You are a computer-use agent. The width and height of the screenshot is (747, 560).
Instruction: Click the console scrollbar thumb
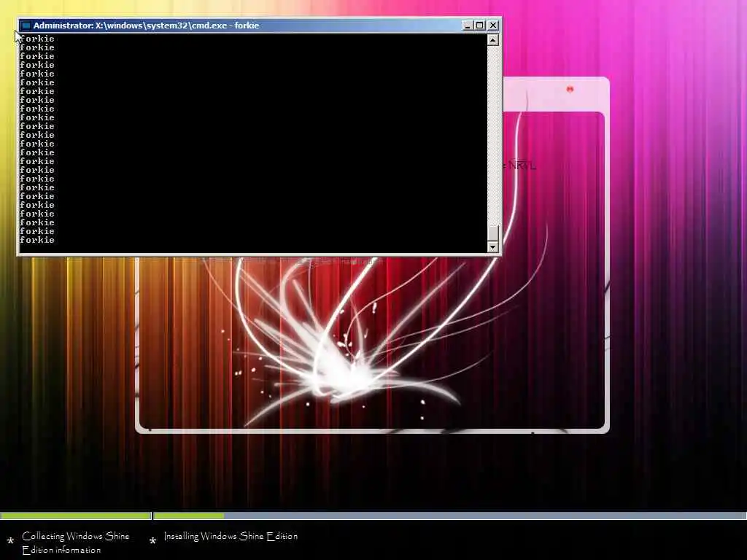[x=493, y=233]
